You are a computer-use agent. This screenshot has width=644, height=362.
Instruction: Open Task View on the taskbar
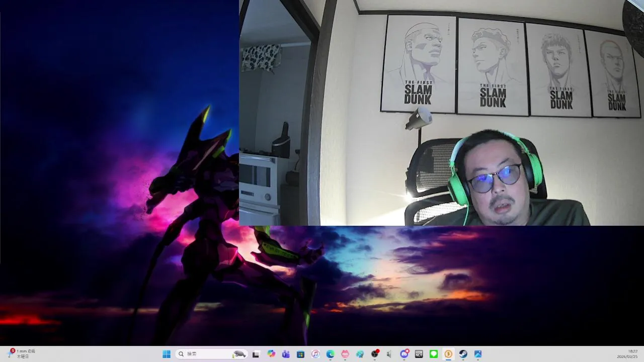coord(256,354)
